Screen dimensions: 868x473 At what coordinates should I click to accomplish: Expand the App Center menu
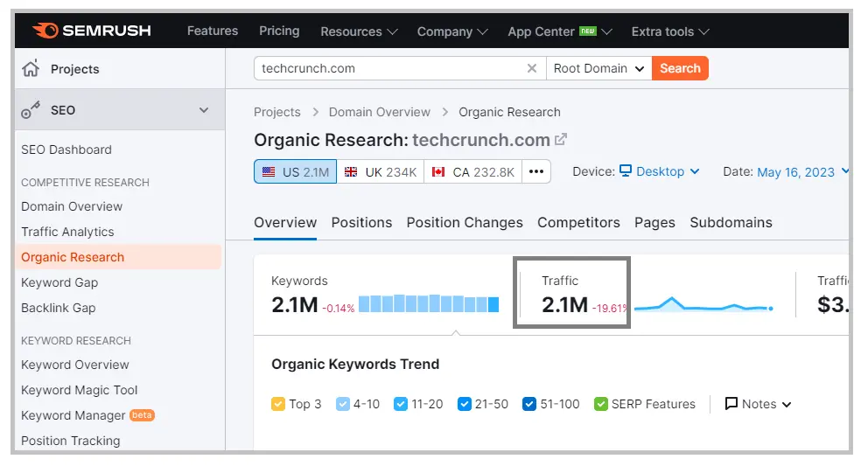pos(560,31)
